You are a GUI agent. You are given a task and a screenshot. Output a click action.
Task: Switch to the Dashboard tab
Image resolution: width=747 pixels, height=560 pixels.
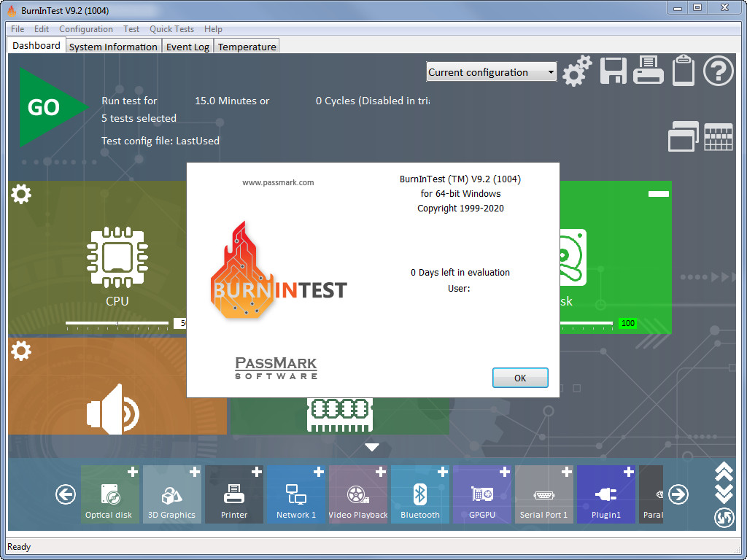pyautogui.click(x=36, y=46)
